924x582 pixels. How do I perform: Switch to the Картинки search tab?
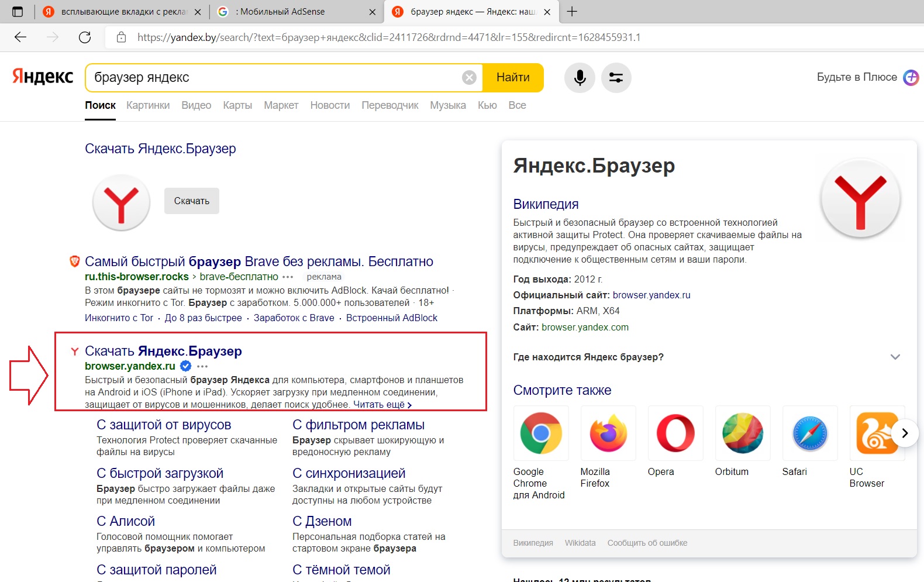(x=148, y=105)
